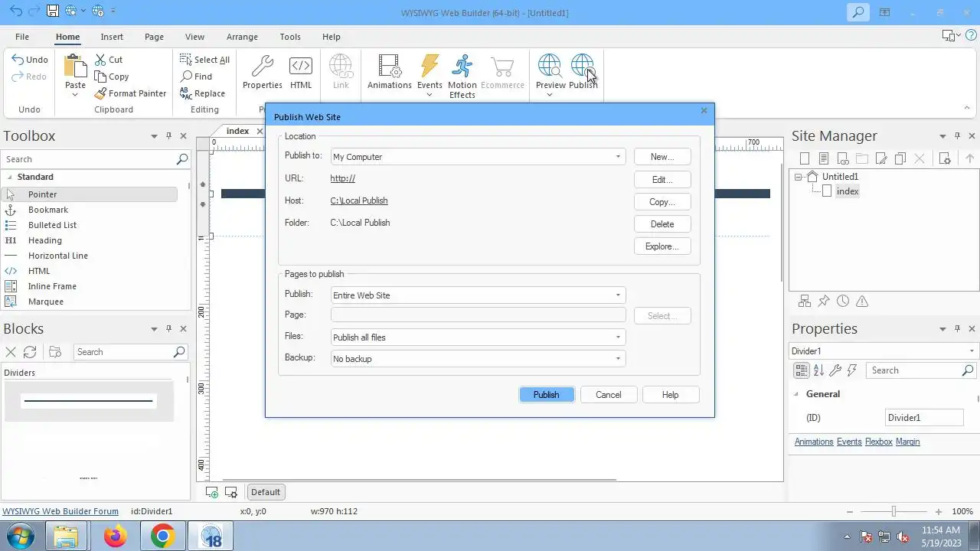Click the search magnifier in title bar

tap(858, 12)
